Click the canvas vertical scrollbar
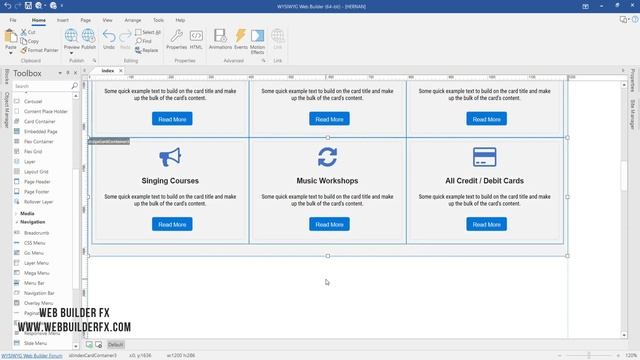Image resolution: width=640 pixels, height=360 pixels. [624, 210]
